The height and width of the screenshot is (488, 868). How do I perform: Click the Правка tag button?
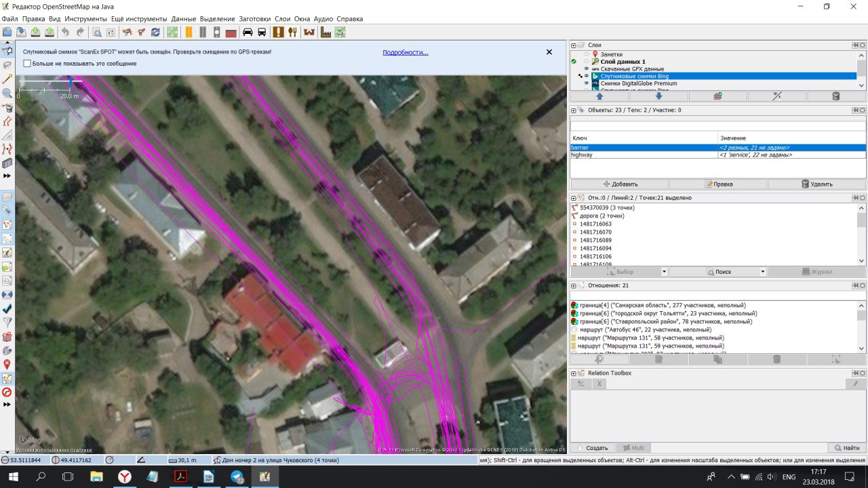tap(718, 184)
